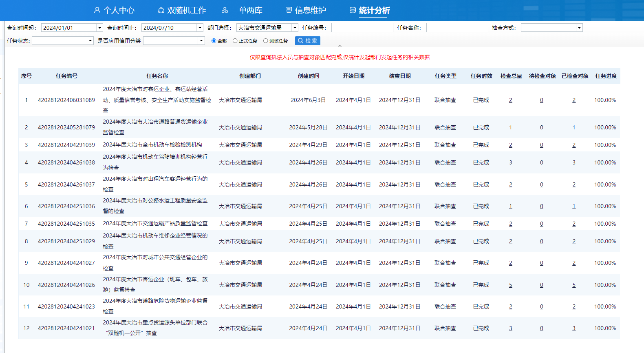
Task: Click the 统计分析 database icon
Action: (x=353, y=10)
